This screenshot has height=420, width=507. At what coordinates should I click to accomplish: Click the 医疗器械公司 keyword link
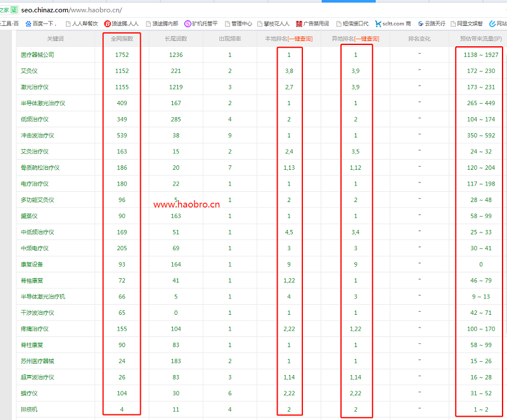coord(37,55)
